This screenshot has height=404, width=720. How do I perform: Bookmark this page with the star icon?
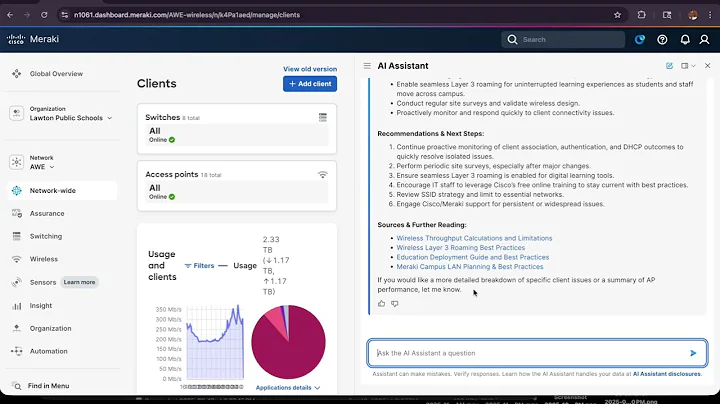(618, 15)
